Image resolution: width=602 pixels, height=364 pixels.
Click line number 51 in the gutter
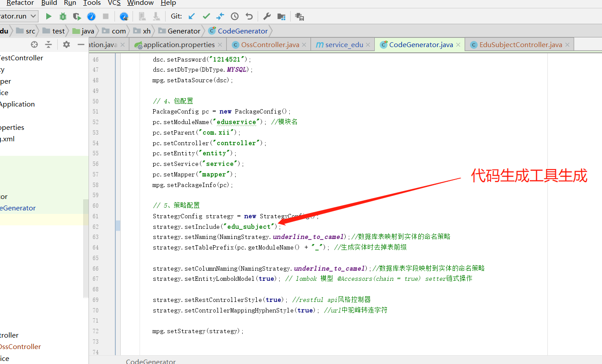96,112
